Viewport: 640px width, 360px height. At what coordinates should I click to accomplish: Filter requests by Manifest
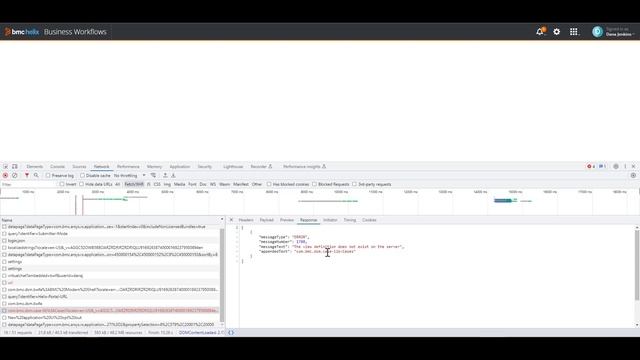(241, 184)
